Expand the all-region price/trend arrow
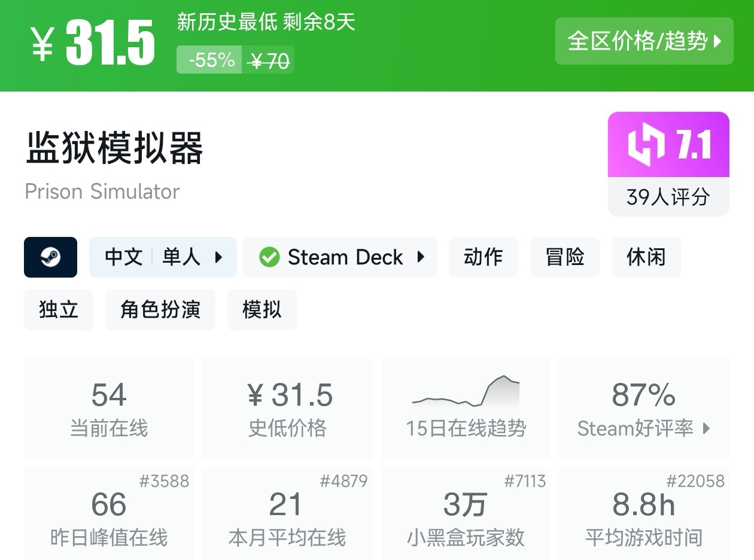Screen dimensions: 754x560 click(718, 41)
